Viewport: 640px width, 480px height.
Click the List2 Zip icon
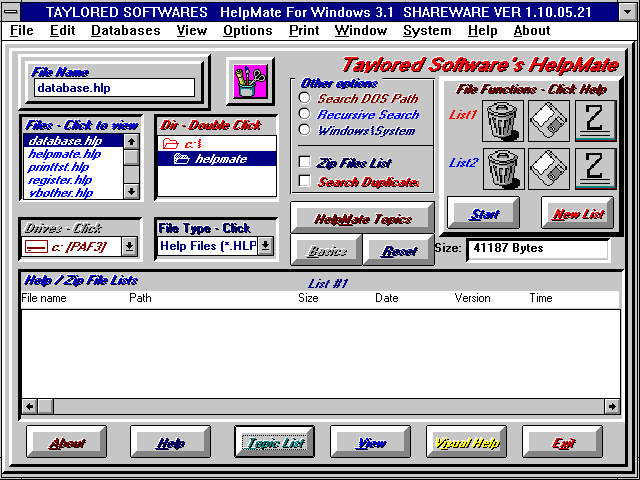coord(595,169)
